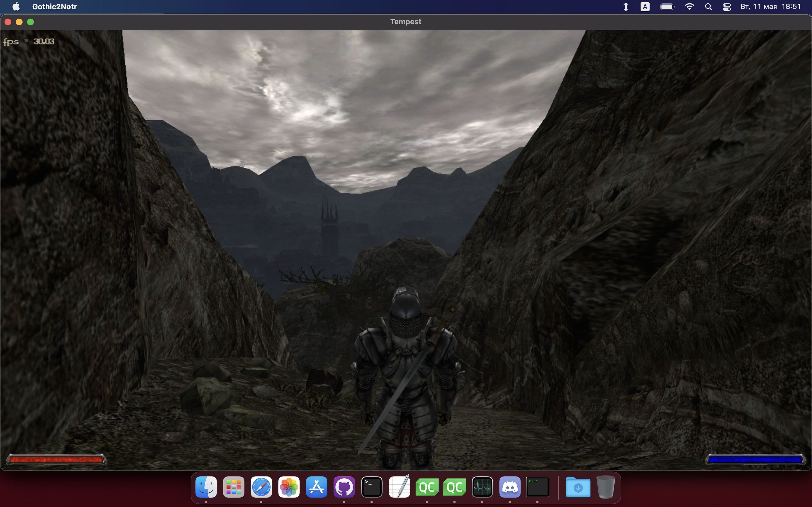The width and height of the screenshot is (812, 507).
Task: Open the Apple menu
Action: (16, 7)
